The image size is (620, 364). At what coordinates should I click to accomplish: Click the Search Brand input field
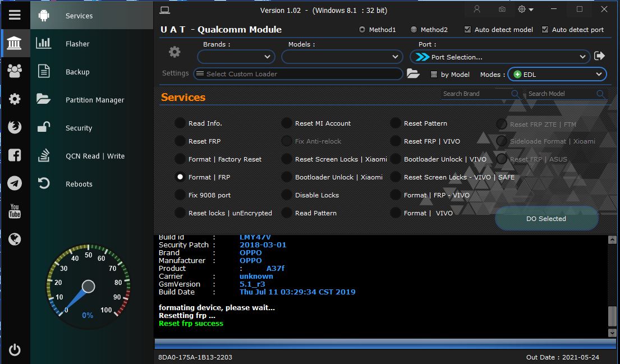pyautogui.click(x=476, y=94)
